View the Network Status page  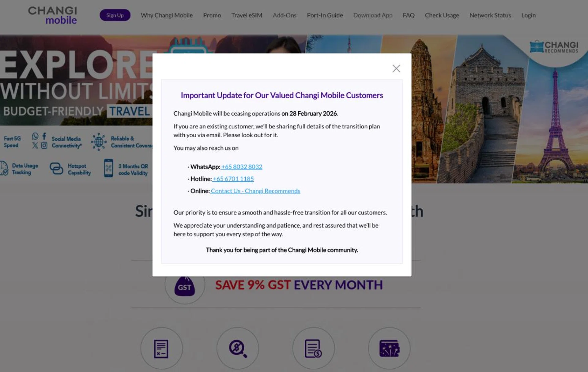coord(490,15)
